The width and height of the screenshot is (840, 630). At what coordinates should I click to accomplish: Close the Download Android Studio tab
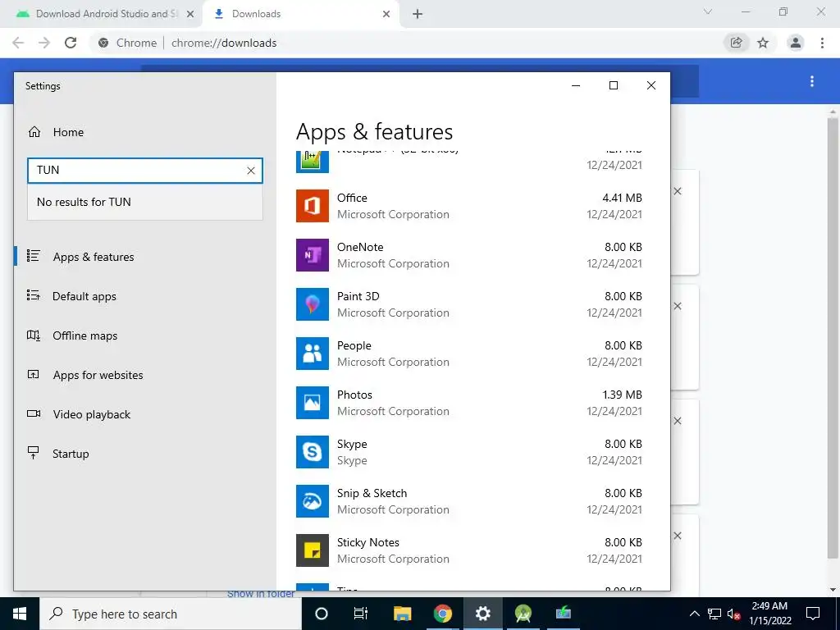coord(189,15)
